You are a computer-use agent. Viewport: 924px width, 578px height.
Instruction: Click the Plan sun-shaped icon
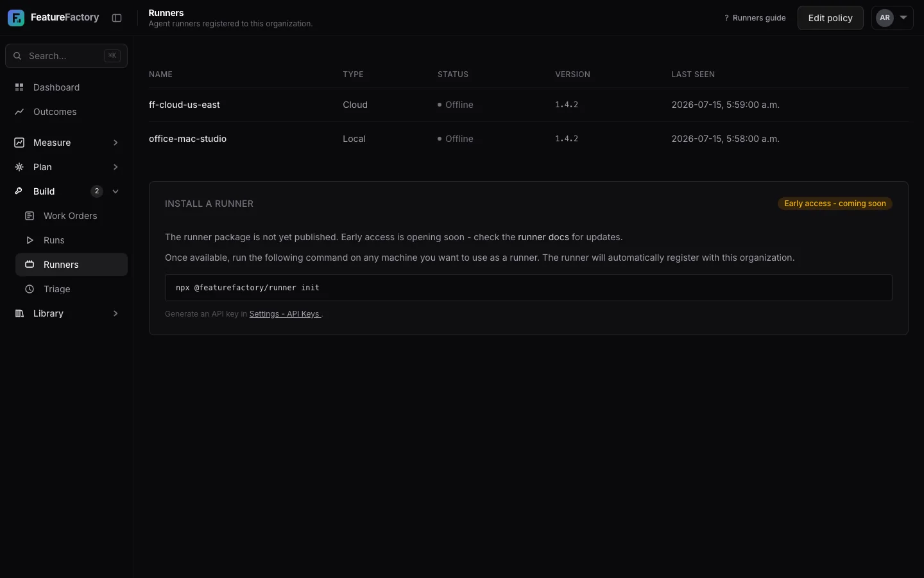19,167
